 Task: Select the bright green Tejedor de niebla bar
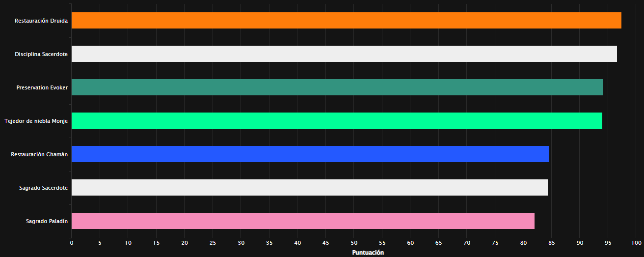336,121
